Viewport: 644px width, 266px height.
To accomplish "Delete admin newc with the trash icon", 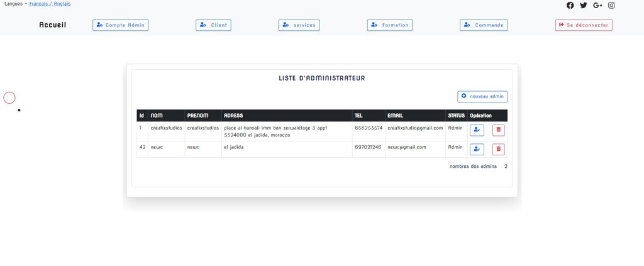I will pos(499,149).
